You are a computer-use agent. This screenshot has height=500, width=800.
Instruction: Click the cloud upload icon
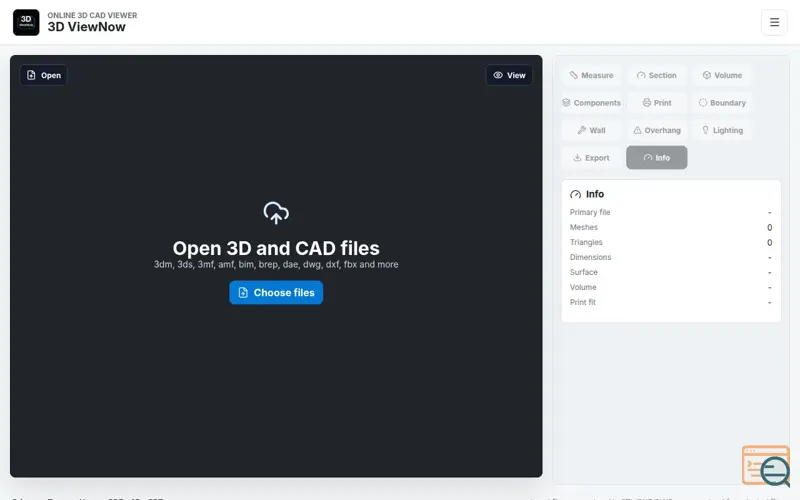(x=276, y=213)
